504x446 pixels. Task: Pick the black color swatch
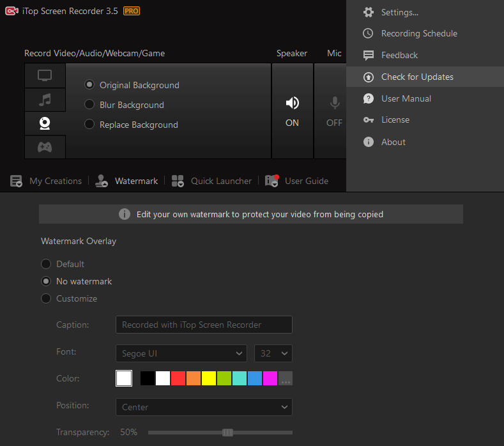point(147,378)
